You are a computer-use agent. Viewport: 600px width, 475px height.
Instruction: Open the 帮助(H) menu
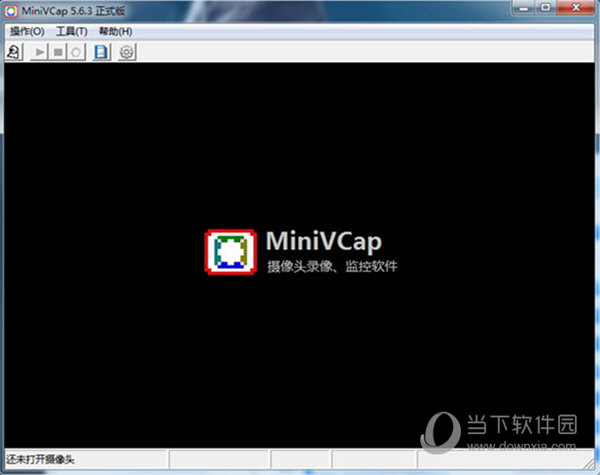point(116,31)
